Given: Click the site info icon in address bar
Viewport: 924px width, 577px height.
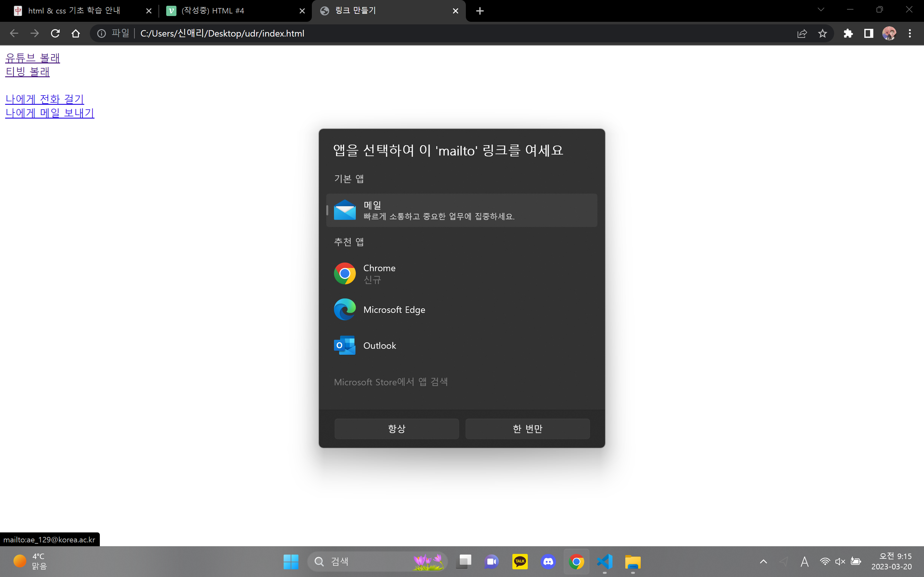Looking at the screenshot, I should [102, 34].
